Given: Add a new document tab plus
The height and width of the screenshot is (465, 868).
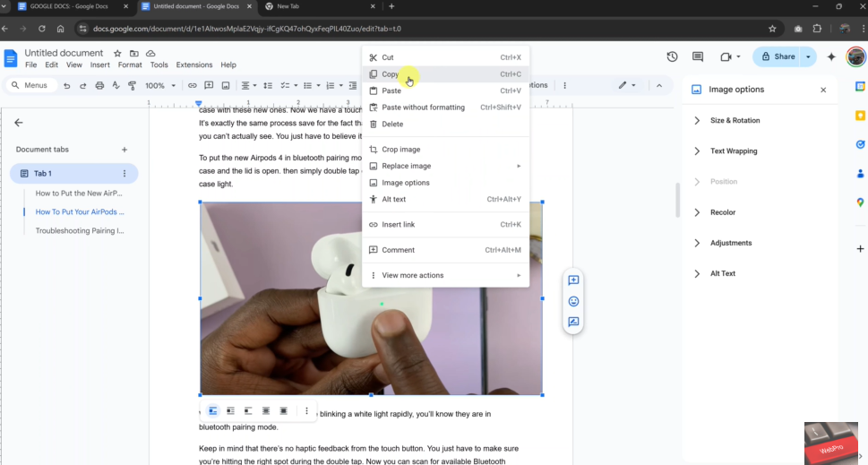Looking at the screenshot, I should (x=125, y=150).
